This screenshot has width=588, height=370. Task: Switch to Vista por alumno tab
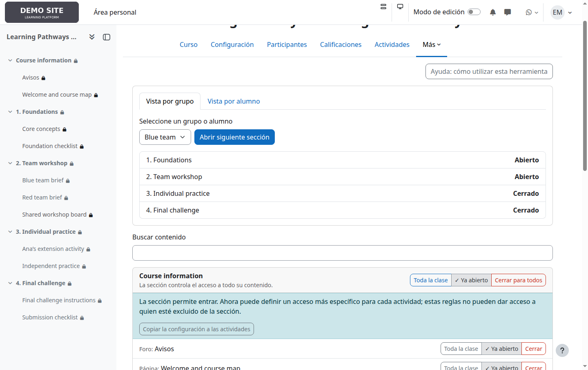(234, 101)
